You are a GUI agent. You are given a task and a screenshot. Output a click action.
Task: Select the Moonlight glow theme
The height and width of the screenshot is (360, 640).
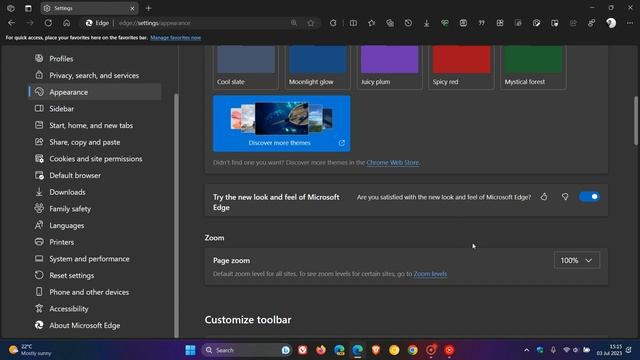[318, 67]
